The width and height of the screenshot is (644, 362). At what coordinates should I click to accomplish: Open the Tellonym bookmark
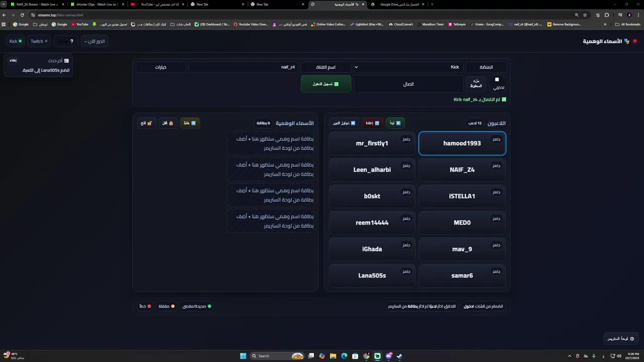coord(457,24)
